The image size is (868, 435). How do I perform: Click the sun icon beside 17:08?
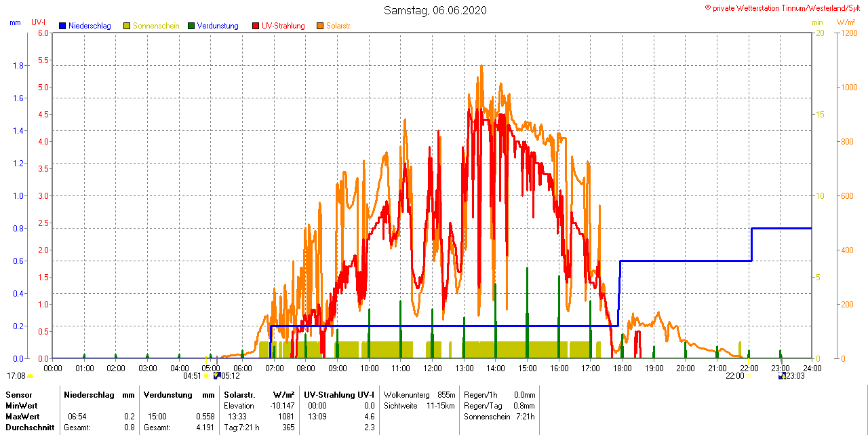30,376
